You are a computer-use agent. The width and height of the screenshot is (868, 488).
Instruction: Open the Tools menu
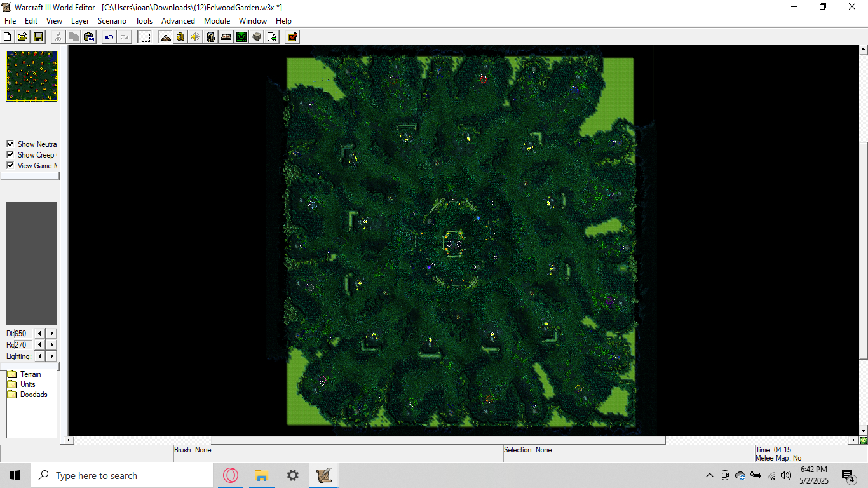click(x=144, y=21)
